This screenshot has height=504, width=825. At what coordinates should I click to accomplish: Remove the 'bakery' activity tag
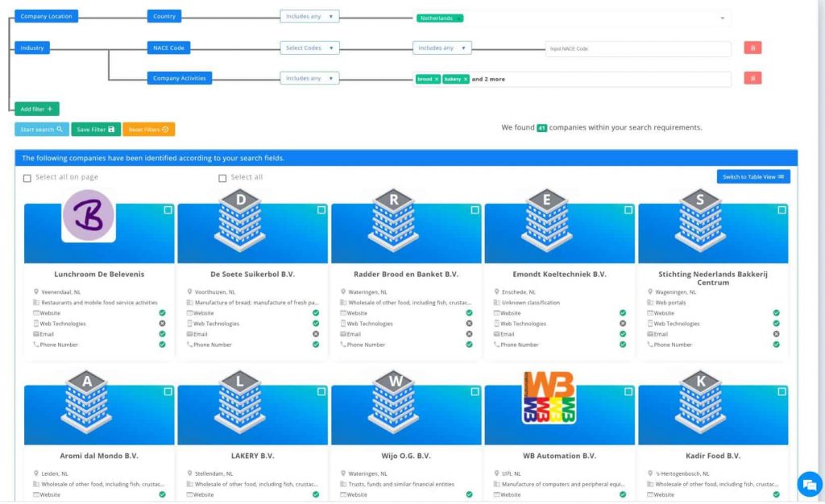pyautogui.click(x=466, y=79)
